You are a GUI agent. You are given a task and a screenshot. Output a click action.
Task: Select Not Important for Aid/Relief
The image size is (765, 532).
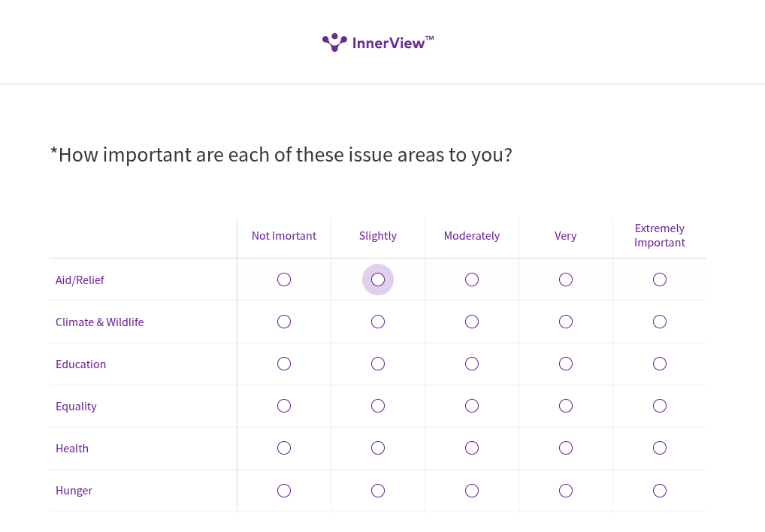pos(284,280)
